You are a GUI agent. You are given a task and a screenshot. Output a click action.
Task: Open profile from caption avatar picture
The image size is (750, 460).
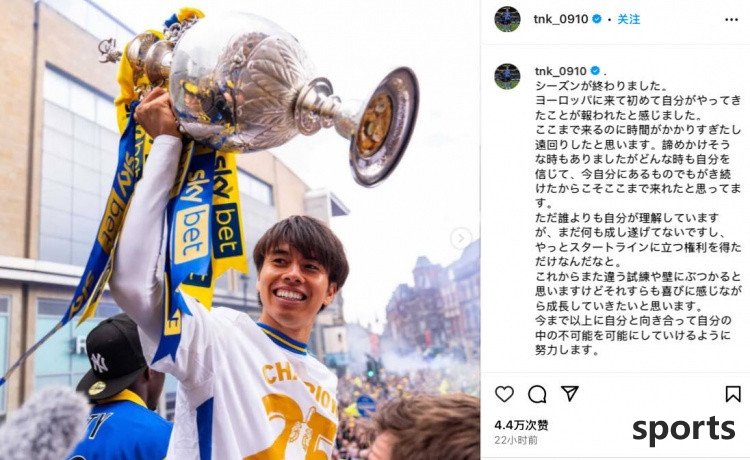507,76
